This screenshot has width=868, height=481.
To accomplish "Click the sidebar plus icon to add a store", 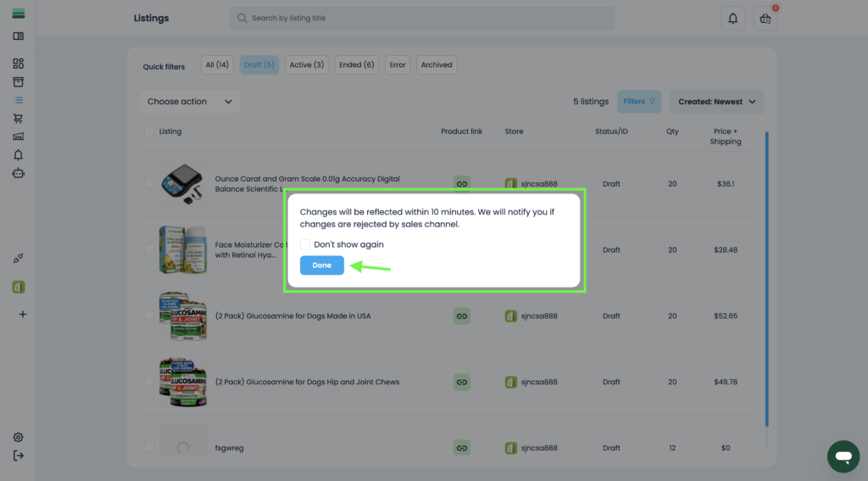I will (x=23, y=314).
